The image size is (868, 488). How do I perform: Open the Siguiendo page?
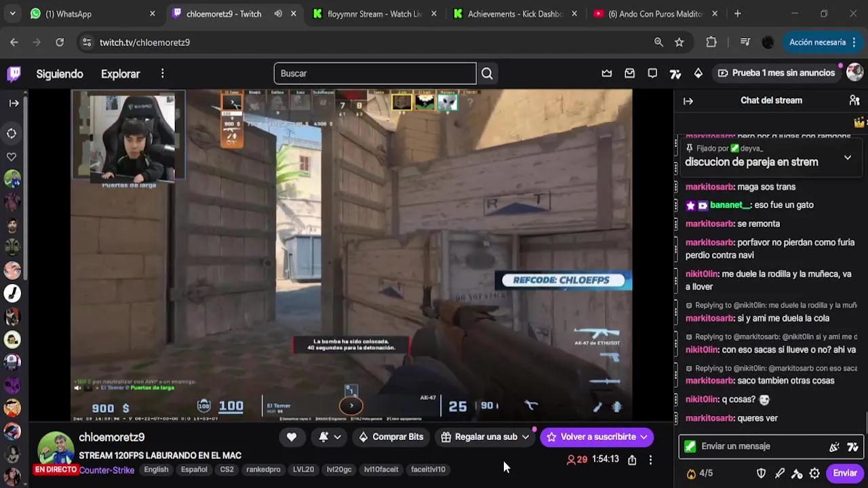point(60,74)
